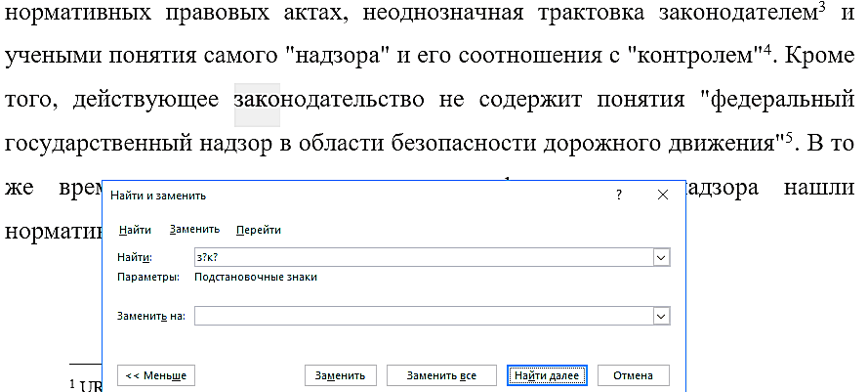Cancel with the Отмена button
The height and width of the screenshot is (392, 868).
(633, 375)
